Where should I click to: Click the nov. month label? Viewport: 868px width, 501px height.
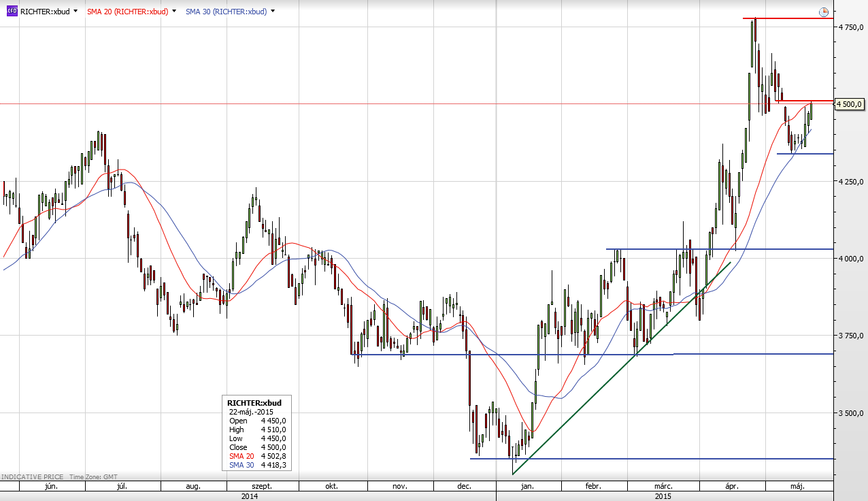(400, 487)
